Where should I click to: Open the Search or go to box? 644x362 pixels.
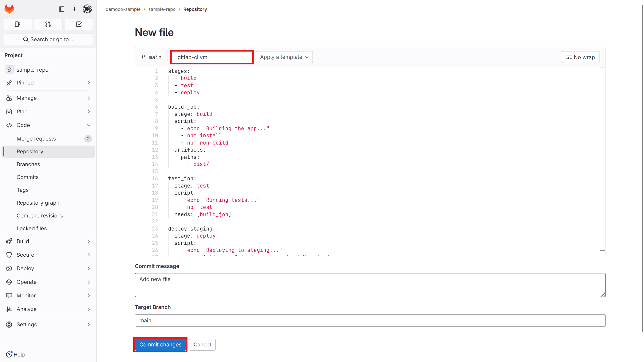pos(48,39)
